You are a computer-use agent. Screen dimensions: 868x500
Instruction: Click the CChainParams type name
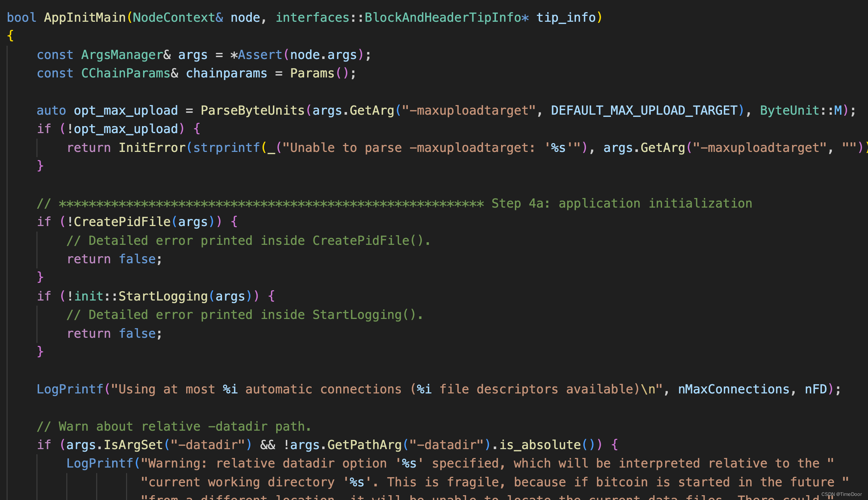126,73
